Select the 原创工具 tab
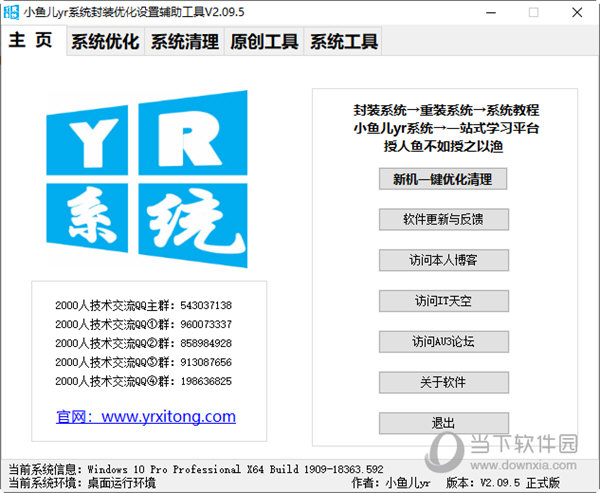600x493 pixels. tap(264, 41)
